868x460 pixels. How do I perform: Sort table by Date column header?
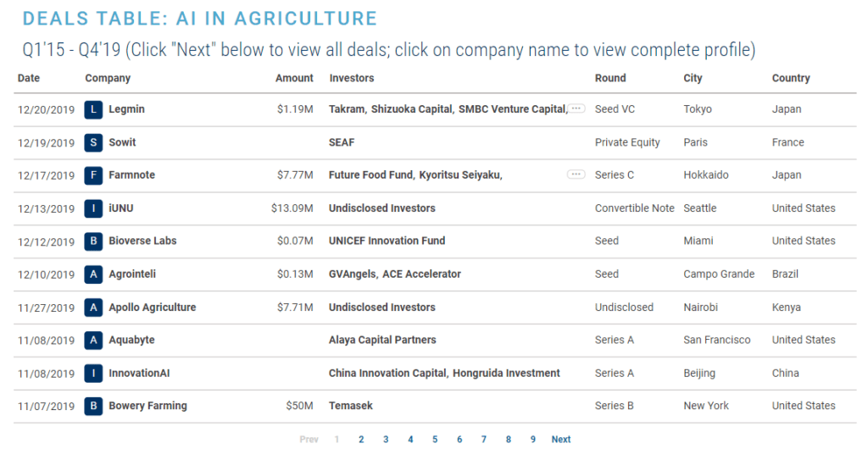click(x=29, y=78)
